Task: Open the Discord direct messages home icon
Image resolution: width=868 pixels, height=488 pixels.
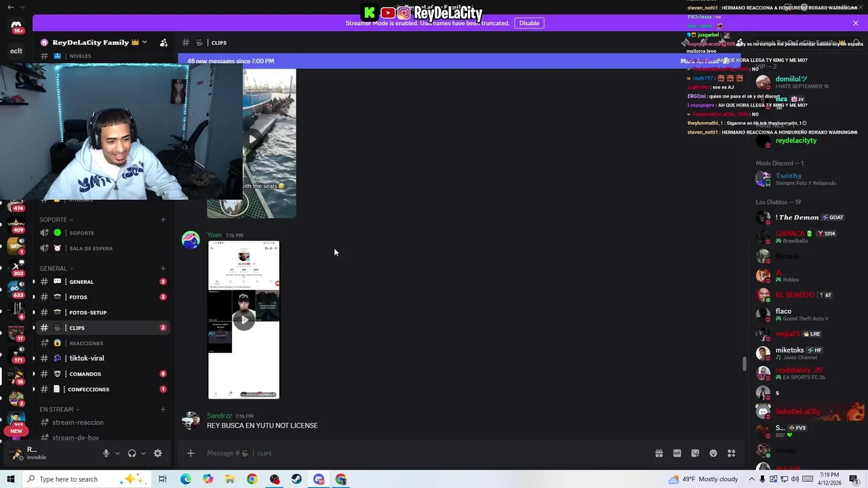Action: tap(16, 26)
